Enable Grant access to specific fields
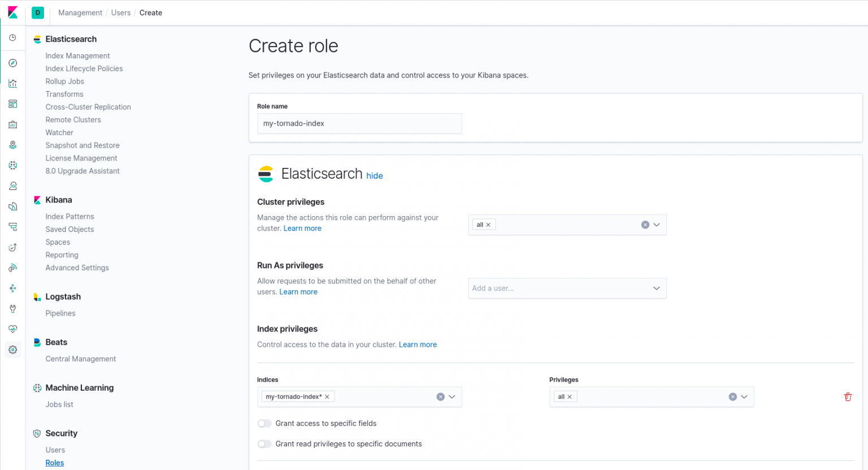 (x=264, y=423)
